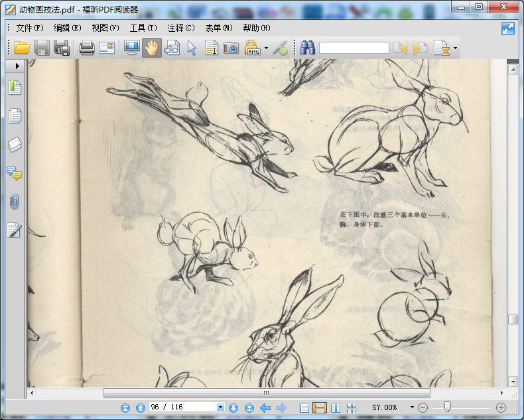The width and height of the screenshot is (524, 420).
Task: Open the zoom percentage dropdown
Action: tap(412, 407)
